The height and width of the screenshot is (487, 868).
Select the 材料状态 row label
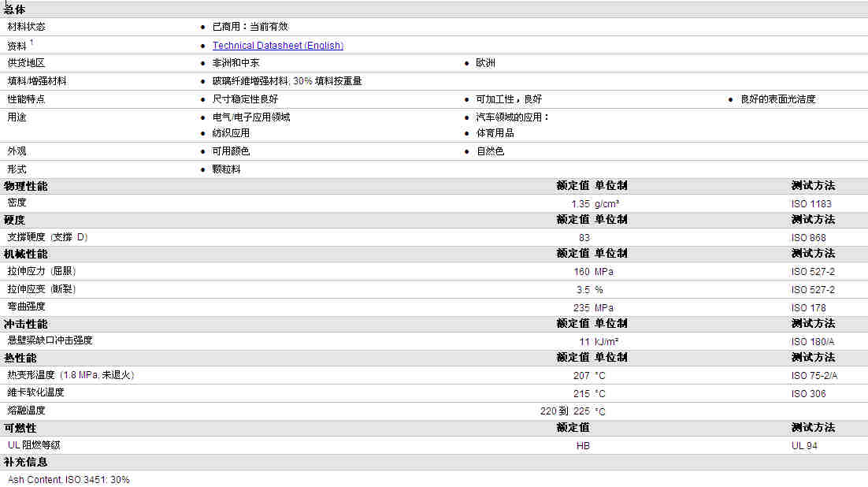(27, 27)
